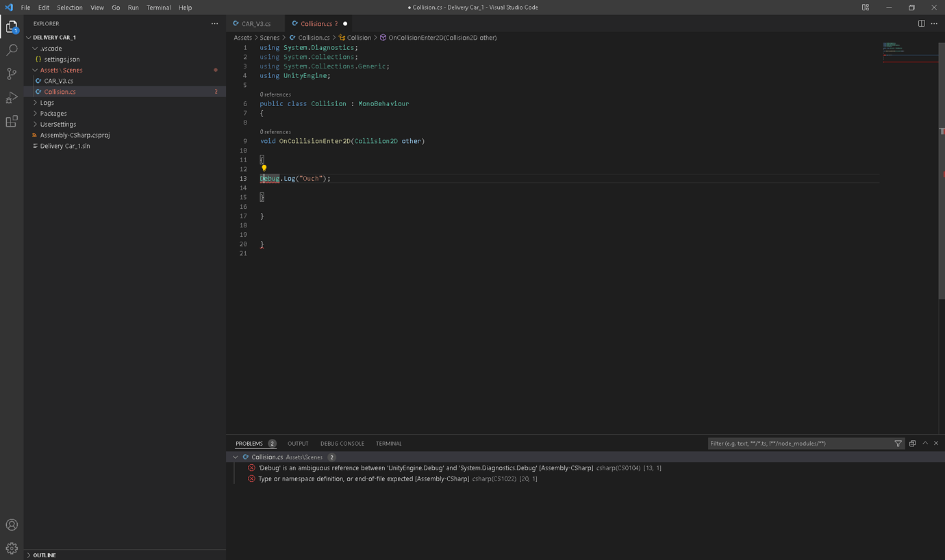Close the unsaved Collision.cs tab dot
The width and height of the screenshot is (945, 560).
coord(345,23)
